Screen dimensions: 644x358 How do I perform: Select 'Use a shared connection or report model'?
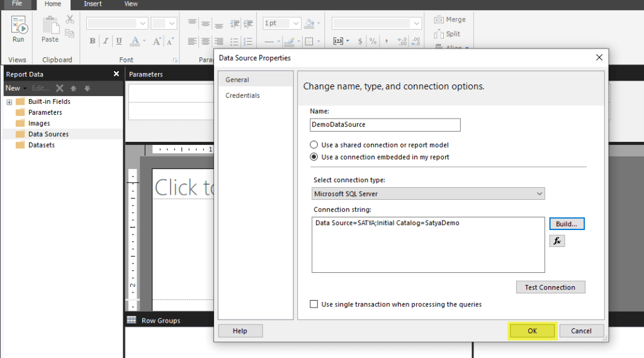[x=314, y=145]
